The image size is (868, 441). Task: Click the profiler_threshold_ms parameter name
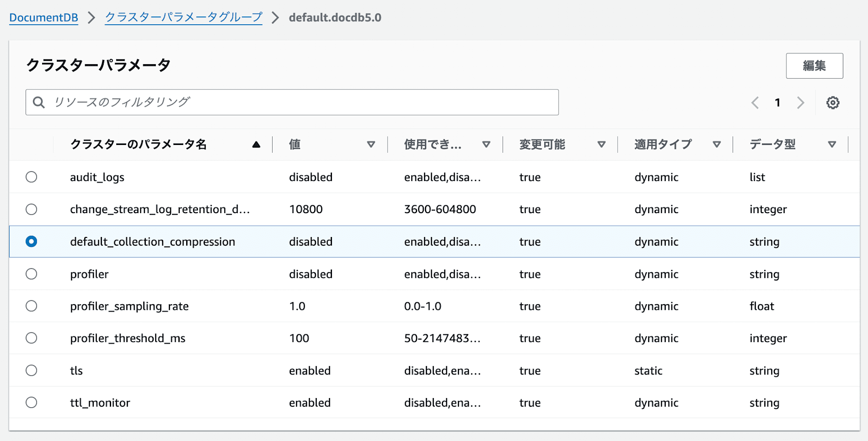tap(128, 339)
